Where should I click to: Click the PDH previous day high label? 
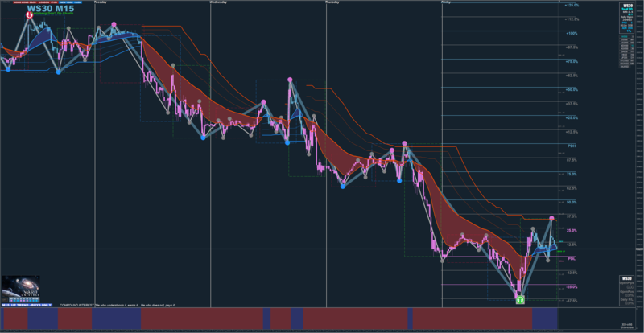pyautogui.click(x=572, y=146)
